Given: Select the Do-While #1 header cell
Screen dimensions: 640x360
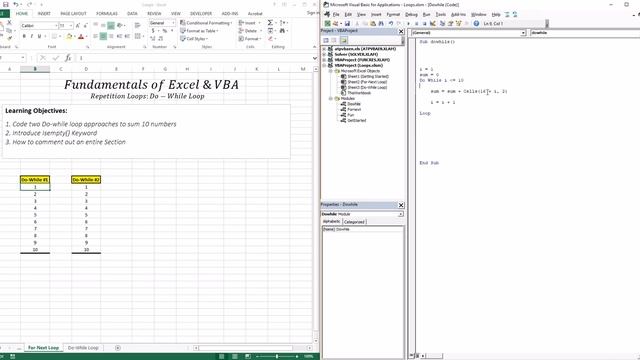Looking at the screenshot, I should [35, 180].
